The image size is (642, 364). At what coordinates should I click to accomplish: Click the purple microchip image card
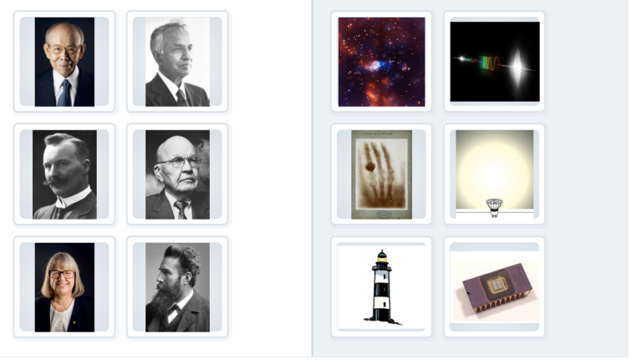495,287
